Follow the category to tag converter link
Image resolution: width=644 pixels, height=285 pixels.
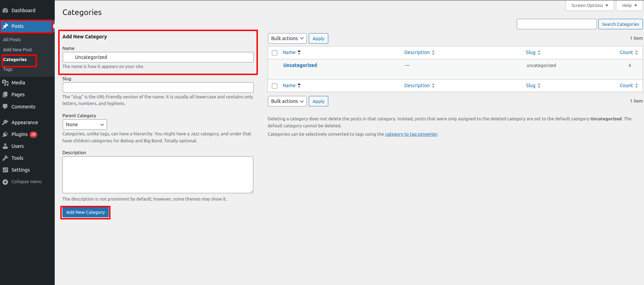411,134
